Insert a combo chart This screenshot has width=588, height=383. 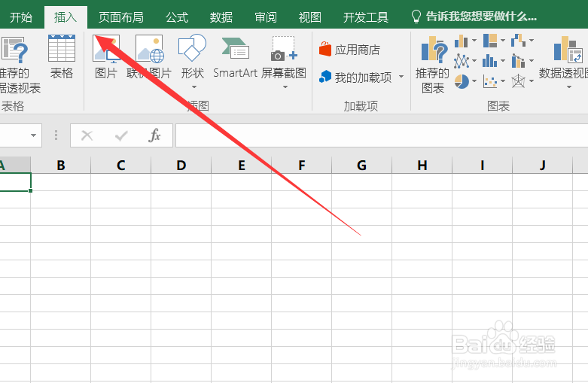click(x=518, y=61)
